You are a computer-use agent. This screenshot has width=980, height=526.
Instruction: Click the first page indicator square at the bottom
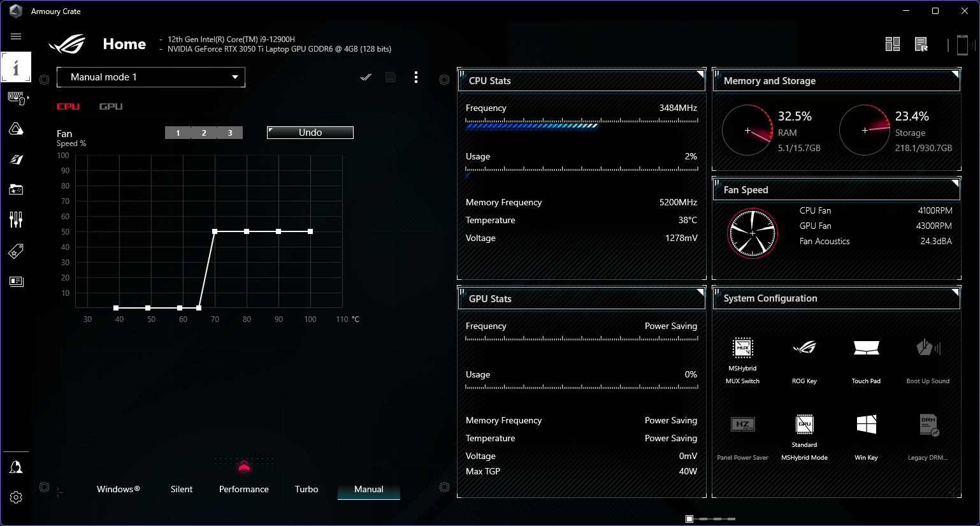pyautogui.click(x=689, y=519)
